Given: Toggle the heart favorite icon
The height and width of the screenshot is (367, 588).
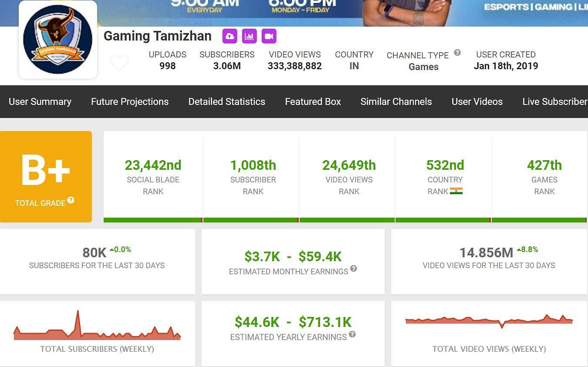Looking at the screenshot, I should pyautogui.click(x=119, y=63).
